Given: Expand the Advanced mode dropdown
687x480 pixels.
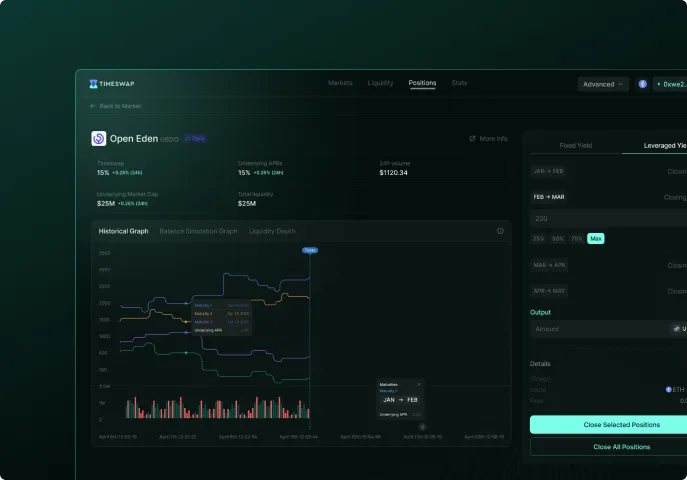Looking at the screenshot, I should pyautogui.click(x=603, y=84).
